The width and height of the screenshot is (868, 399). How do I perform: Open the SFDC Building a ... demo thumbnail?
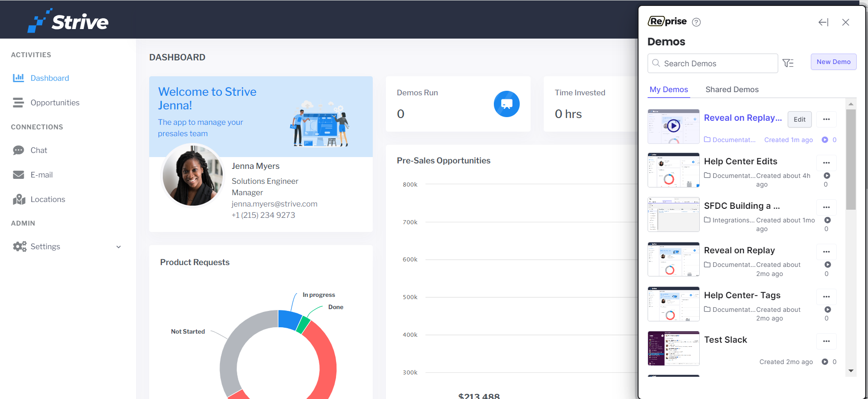click(x=673, y=215)
